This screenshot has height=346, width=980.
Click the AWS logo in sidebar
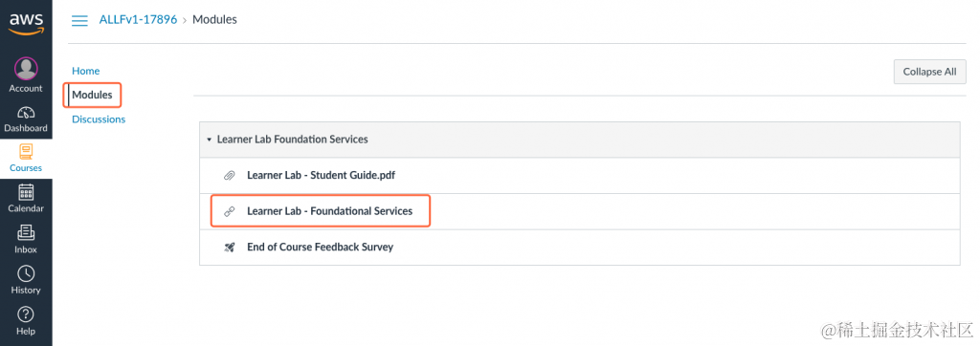(26, 24)
